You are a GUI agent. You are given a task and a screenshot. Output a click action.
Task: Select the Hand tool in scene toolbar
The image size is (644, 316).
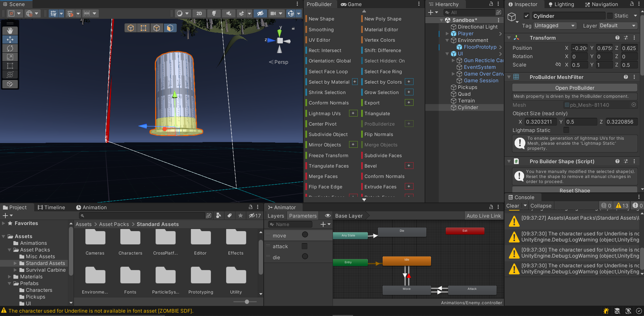(x=10, y=31)
